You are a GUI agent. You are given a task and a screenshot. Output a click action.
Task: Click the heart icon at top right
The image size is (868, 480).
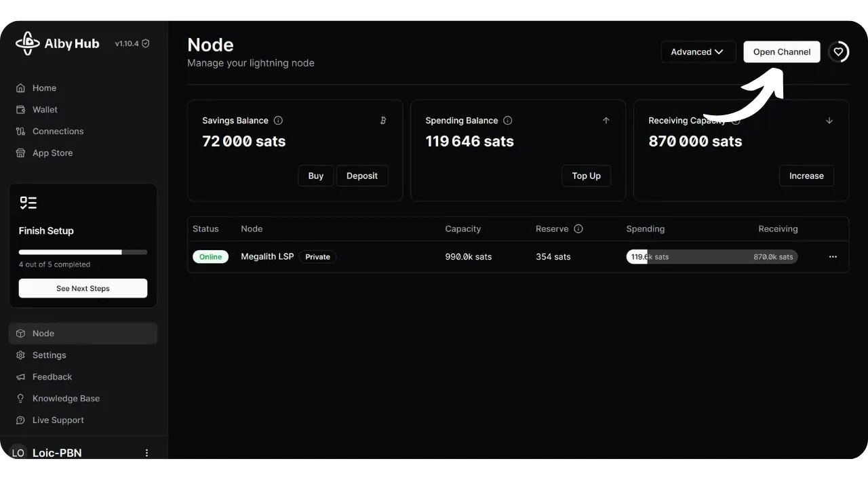click(x=838, y=52)
